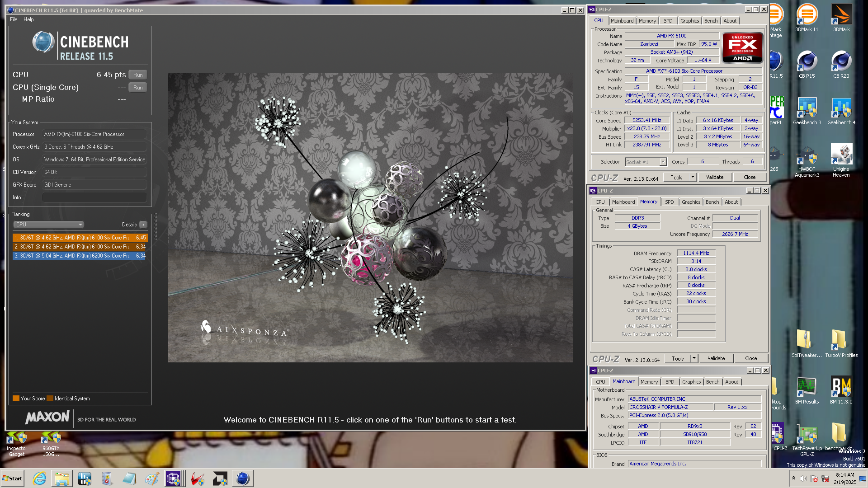Switch to Memory tab in bottom CPU-Z
Image resolution: width=868 pixels, height=488 pixels.
click(649, 382)
